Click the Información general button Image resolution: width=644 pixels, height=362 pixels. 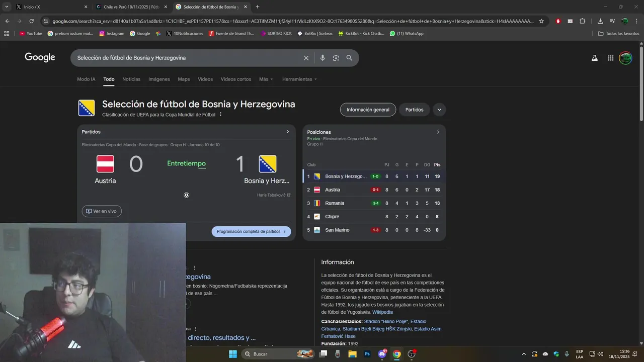pos(368,110)
